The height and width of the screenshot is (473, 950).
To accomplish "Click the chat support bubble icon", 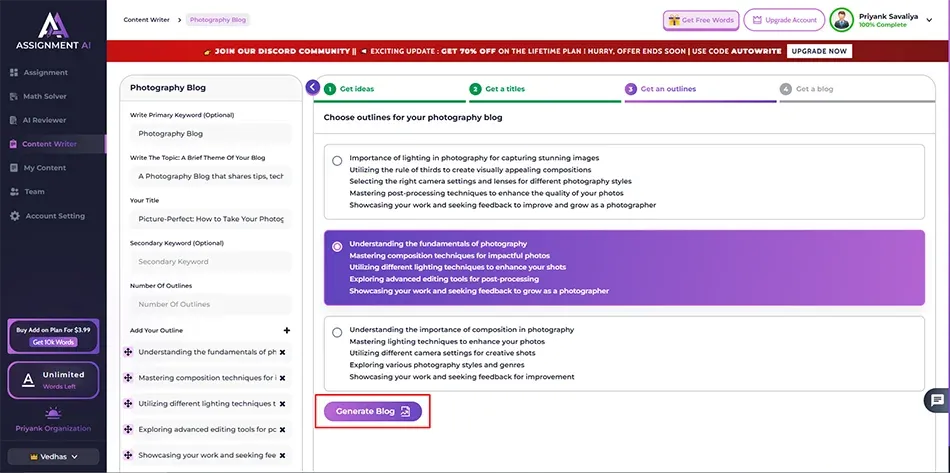I will pos(936,400).
